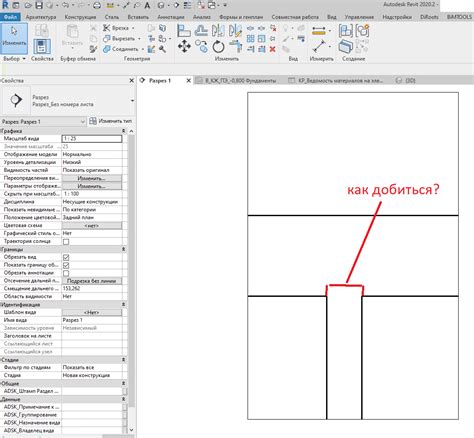This screenshot has width=474, height=438.
Task: Select the Trim/Extend to corner tool
Action: pyautogui.click(x=236, y=47)
